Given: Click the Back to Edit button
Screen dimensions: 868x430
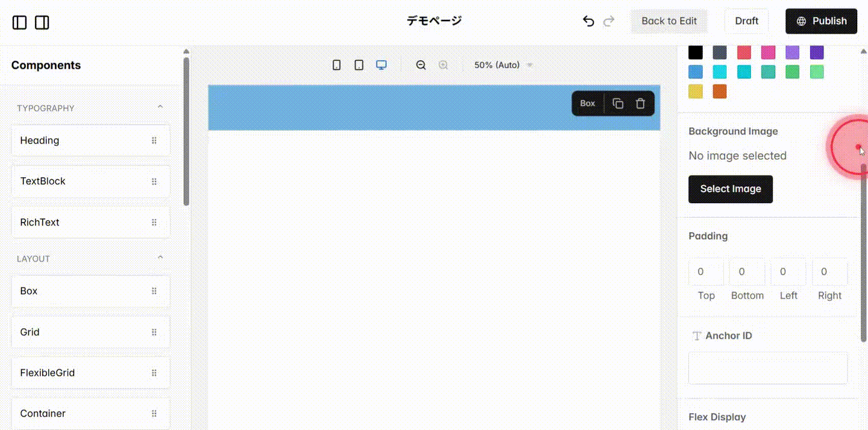Looking at the screenshot, I should pyautogui.click(x=669, y=21).
